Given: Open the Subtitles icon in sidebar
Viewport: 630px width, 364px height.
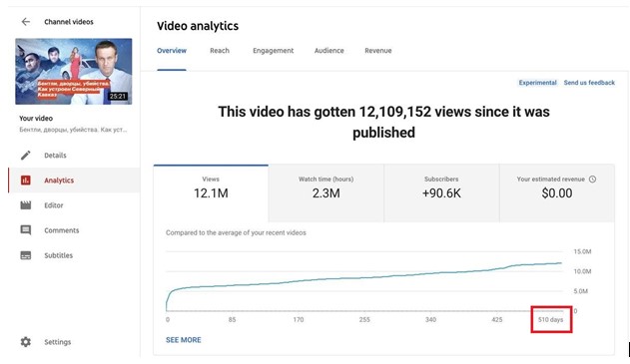Looking at the screenshot, I should tap(26, 255).
